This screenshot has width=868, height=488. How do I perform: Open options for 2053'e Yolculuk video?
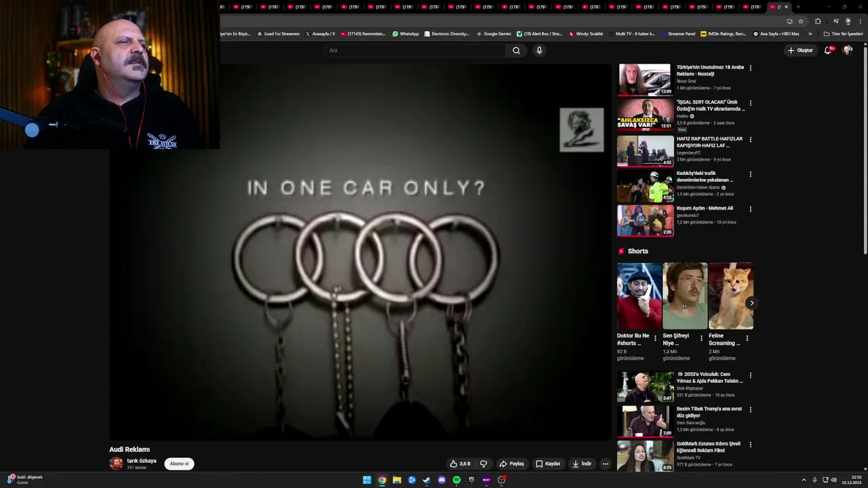click(x=750, y=375)
